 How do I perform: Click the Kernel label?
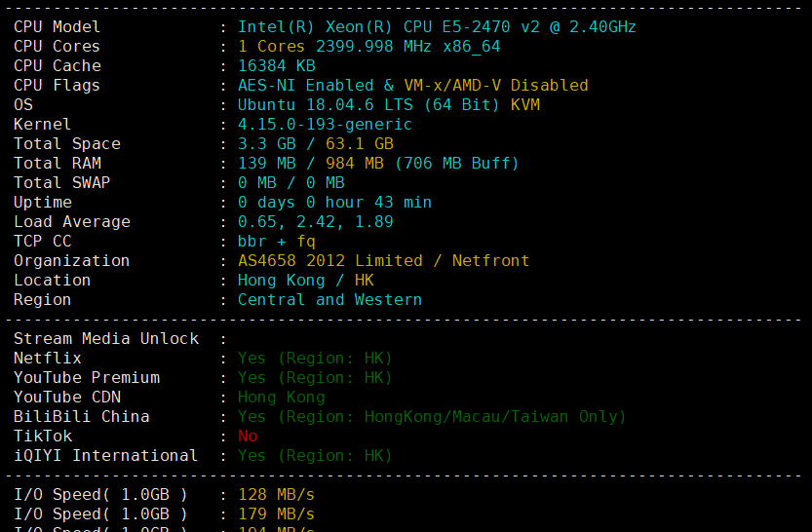point(43,124)
